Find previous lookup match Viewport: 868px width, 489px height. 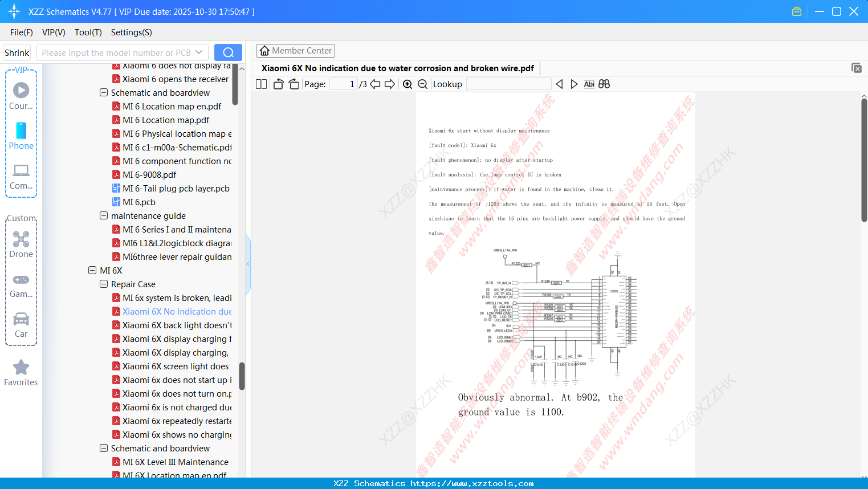(559, 84)
